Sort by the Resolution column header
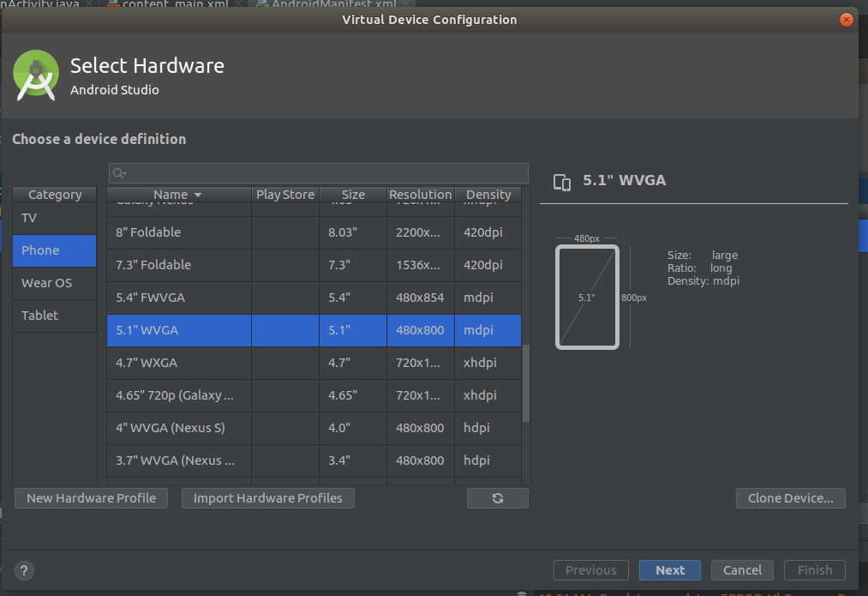 (x=420, y=195)
